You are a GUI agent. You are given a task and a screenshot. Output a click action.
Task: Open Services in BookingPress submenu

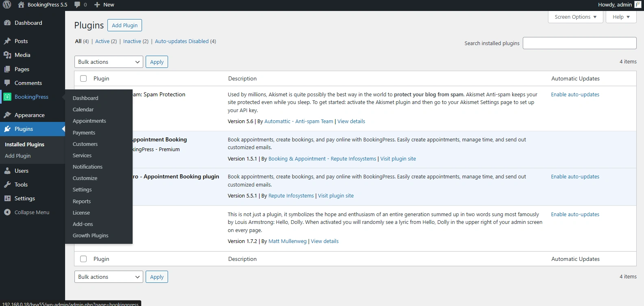pos(82,156)
